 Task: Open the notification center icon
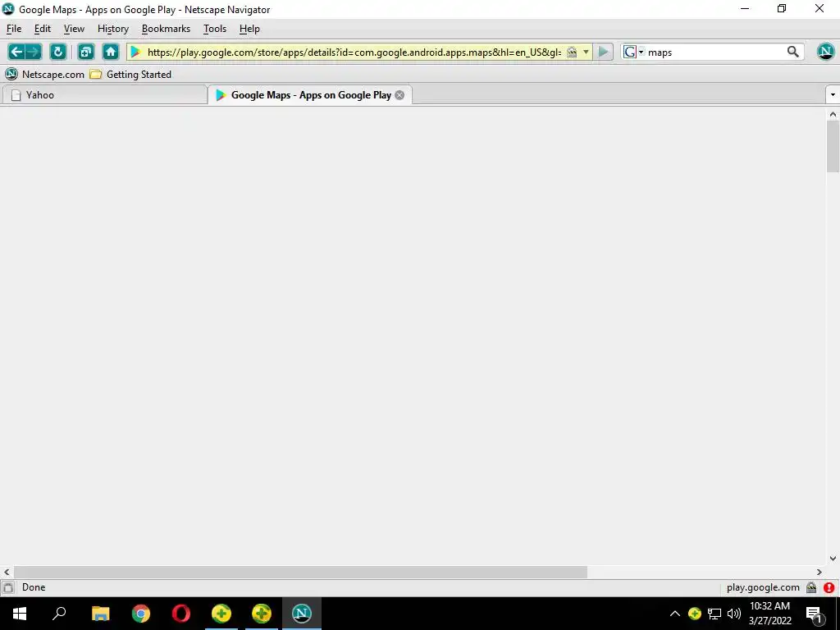point(814,614)
